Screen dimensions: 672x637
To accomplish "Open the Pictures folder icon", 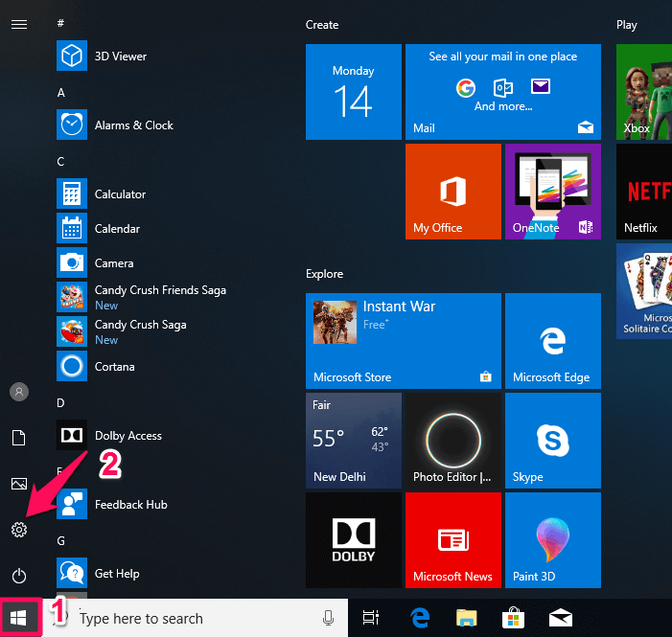I will [x=19, y=484].
